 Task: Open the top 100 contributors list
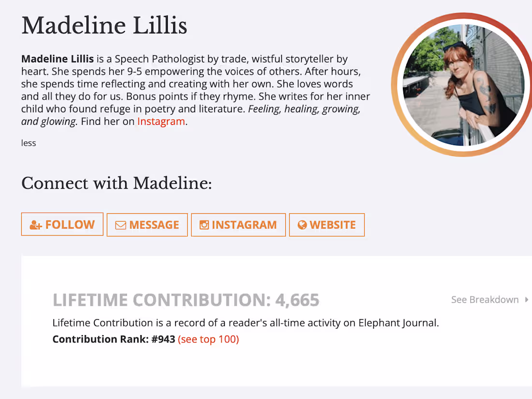(208, 339)
